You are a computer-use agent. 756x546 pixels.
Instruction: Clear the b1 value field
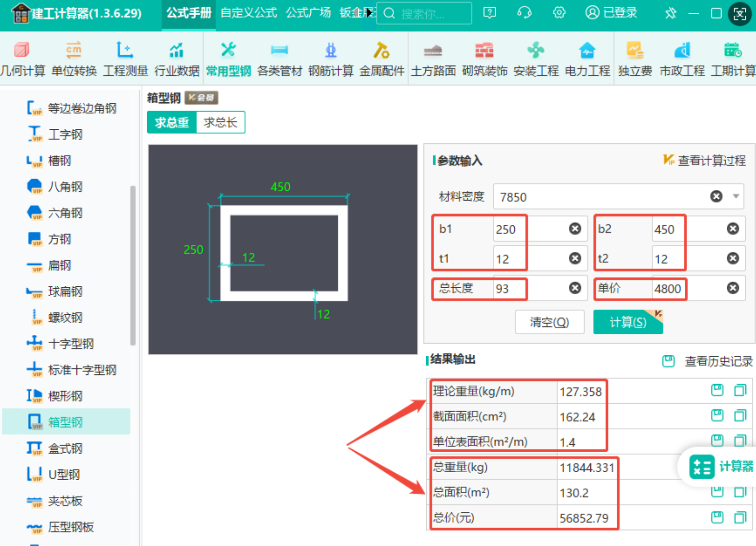[x=575, y=229]
